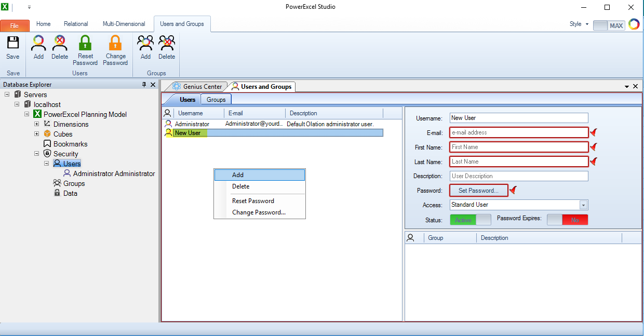Image resolution: width=644 pixels, height=336 pixels.
Task: Click the First Name field
Action: [x=519, y=147]
